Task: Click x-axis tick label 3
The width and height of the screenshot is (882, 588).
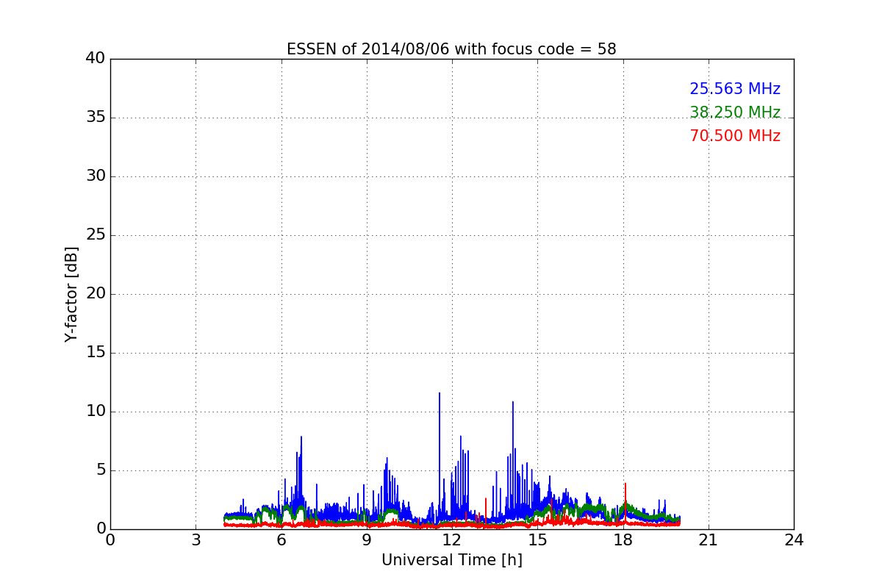Action: click(x=196, y=540)
